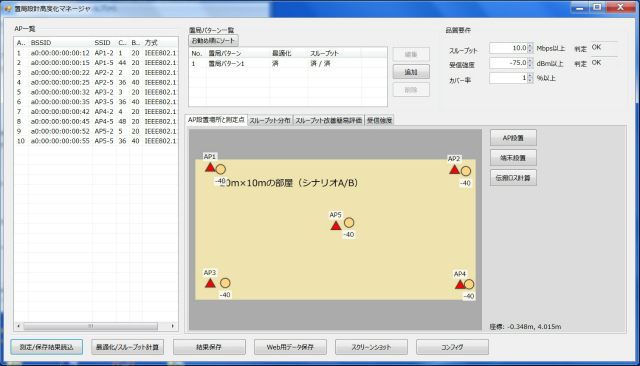The width and height of the screenshot is (640, 366).
Task: Open the AP設置場所と測定点 tab
Action: [216, 120]
